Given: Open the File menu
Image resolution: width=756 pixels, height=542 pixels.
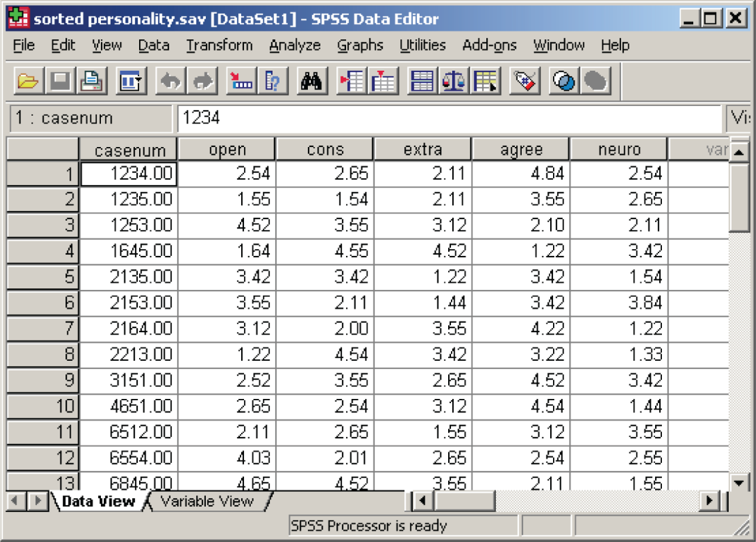Looking at the screenshot, I should 24,46.
